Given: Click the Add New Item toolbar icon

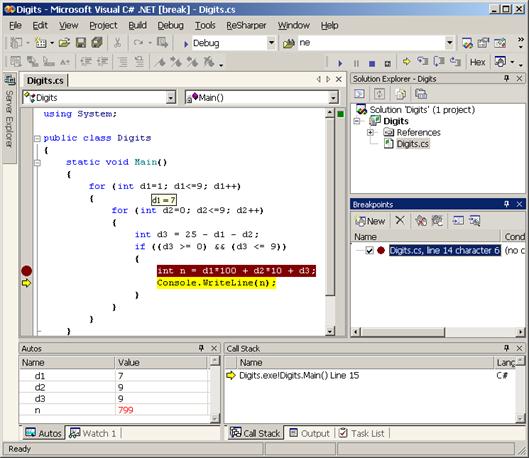Looking at the screenshot, I should point(41,43).
